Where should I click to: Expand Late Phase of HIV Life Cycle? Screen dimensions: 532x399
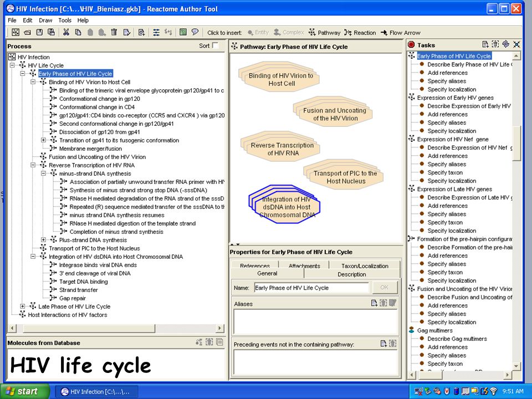pyautogui.click(x=23, y=306)
